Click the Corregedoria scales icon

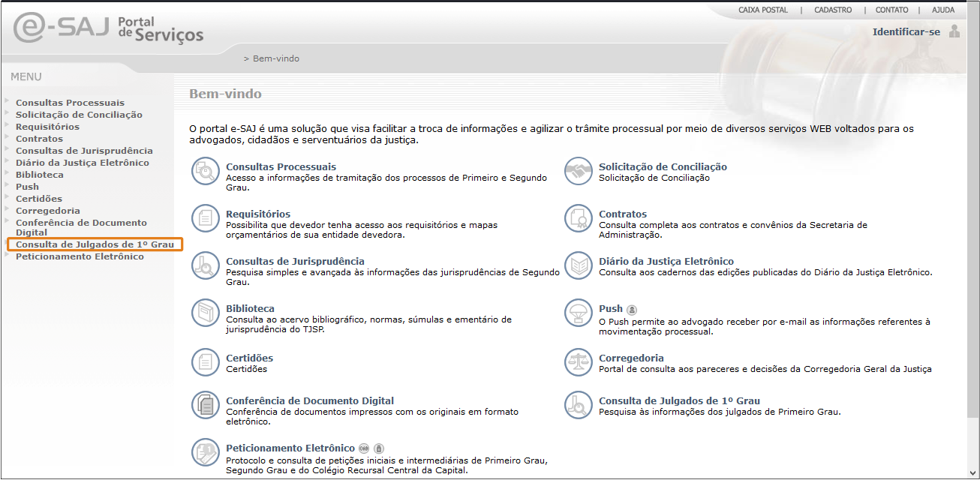click(x=578, y=363)
